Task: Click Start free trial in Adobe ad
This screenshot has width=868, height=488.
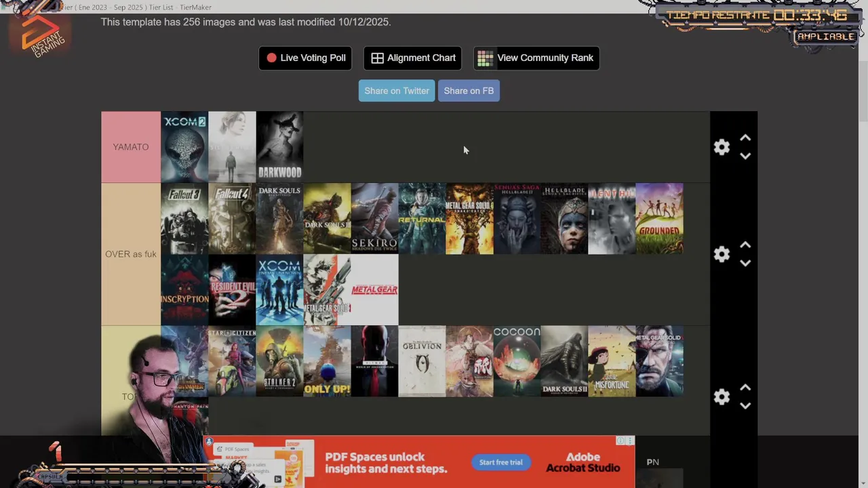Action: pyautogui.click(x=501, y=462)
